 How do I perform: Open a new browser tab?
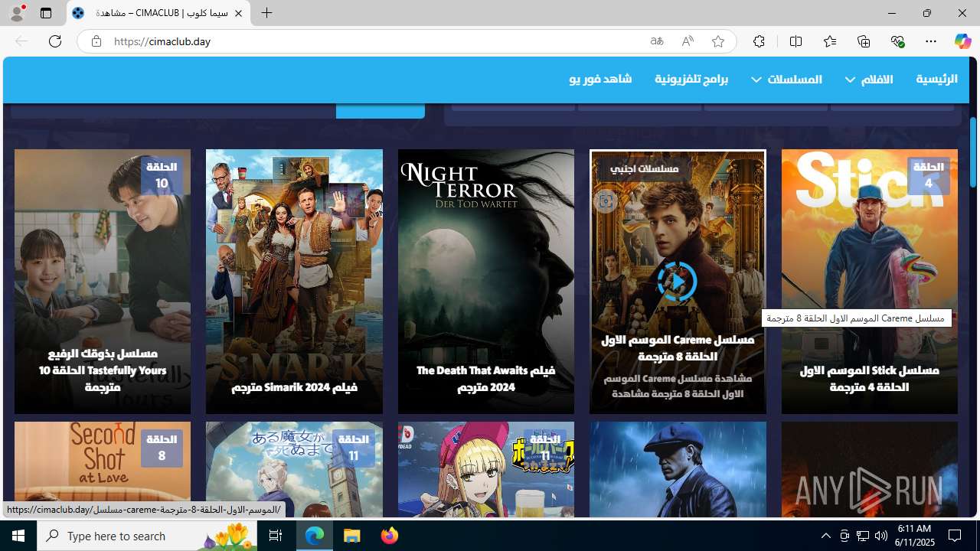(x=266, y=13)
